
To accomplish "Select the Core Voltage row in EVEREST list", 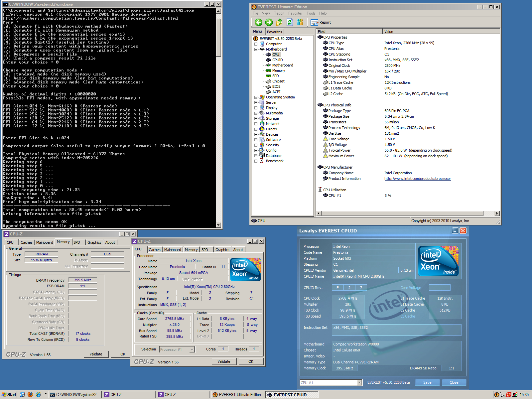I will click(x=408, y=139).
